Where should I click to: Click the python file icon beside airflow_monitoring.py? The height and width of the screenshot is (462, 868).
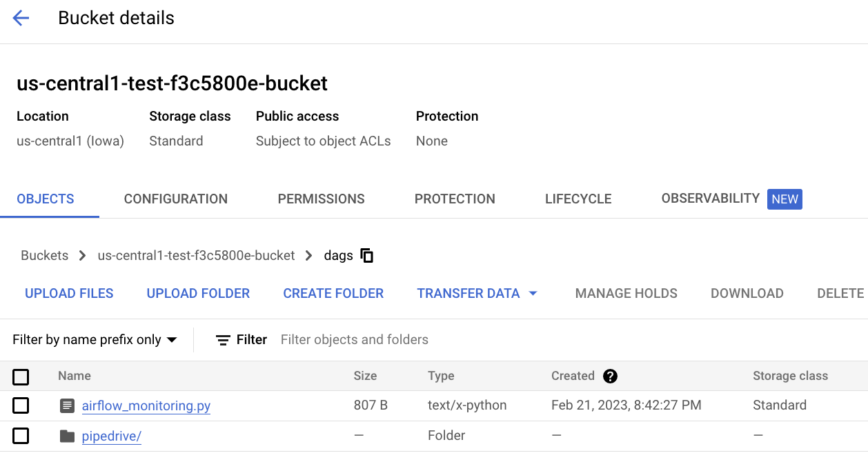point(66,405)
